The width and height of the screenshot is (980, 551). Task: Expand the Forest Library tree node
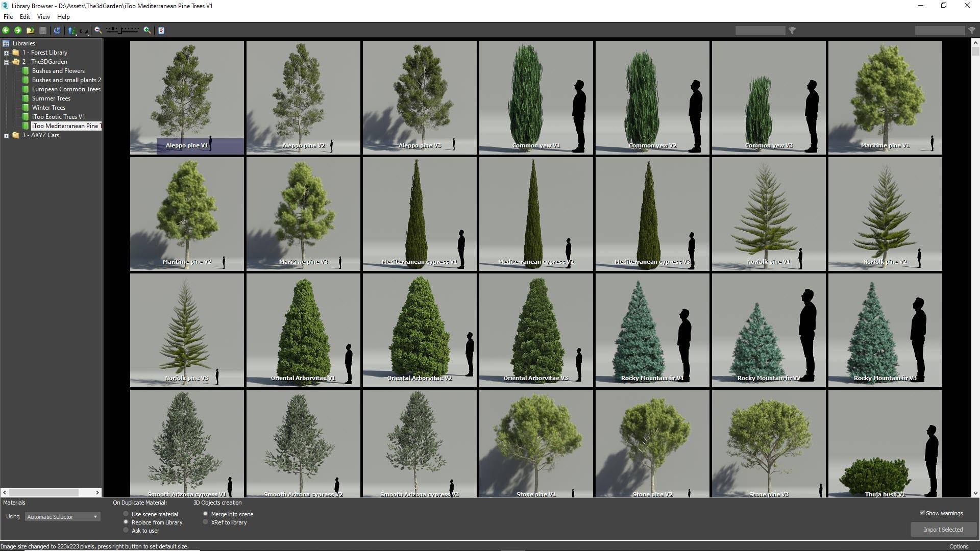[5, 52]
